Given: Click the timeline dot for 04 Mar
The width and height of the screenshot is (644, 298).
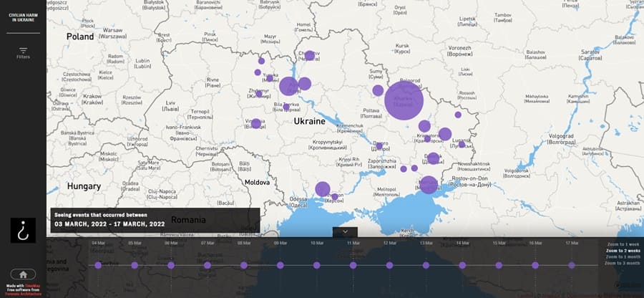Looking at the screenshot, I should [x=98, y=265].
